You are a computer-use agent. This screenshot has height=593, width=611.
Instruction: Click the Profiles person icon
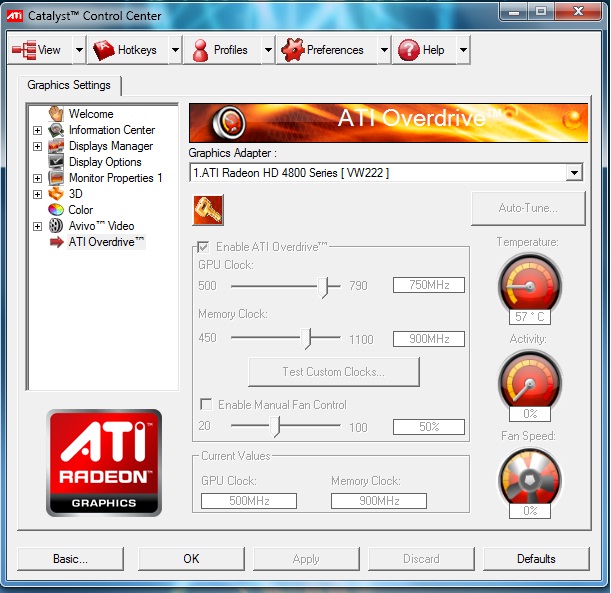(x=200, y=50)
